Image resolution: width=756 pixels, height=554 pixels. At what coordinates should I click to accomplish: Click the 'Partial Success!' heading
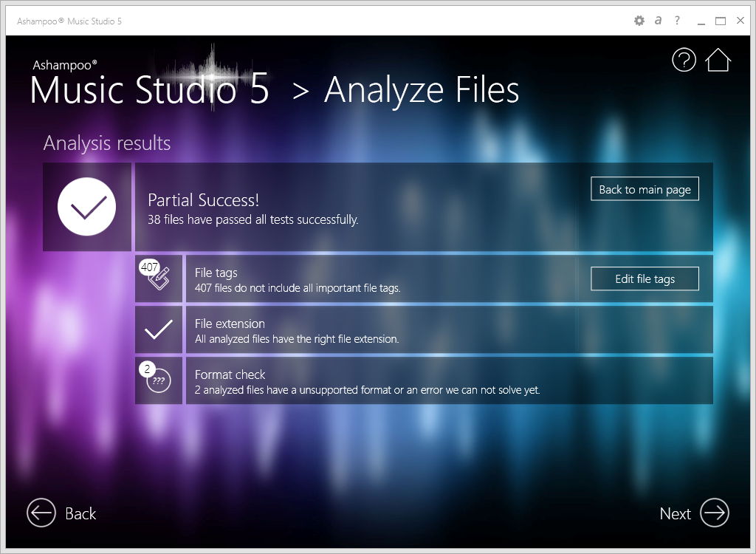tap(204, 199)
